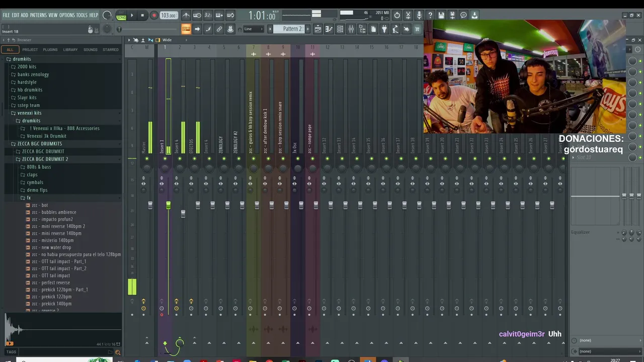Open the Wide mixer layout dropdown

coord(168,40)
